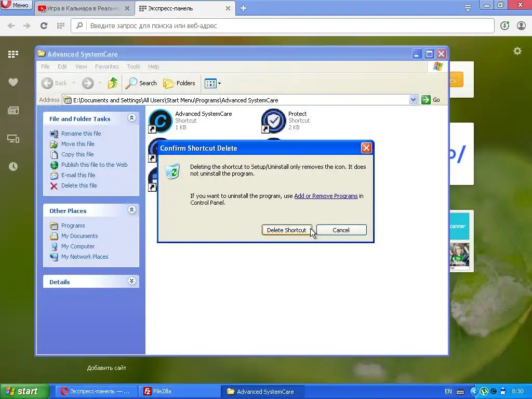Open News icon in Opera sidebar
Image resolution: width=532 pixels, height=399 pixels.
click(13, 110)
